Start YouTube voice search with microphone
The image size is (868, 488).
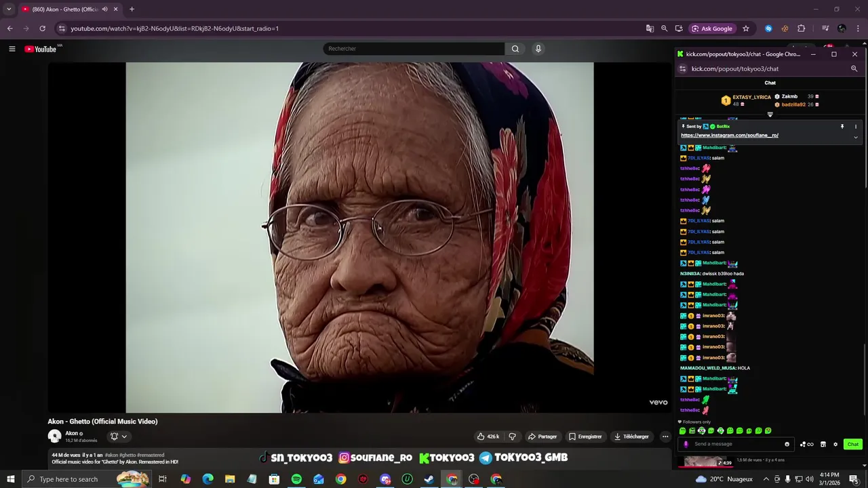538,49
